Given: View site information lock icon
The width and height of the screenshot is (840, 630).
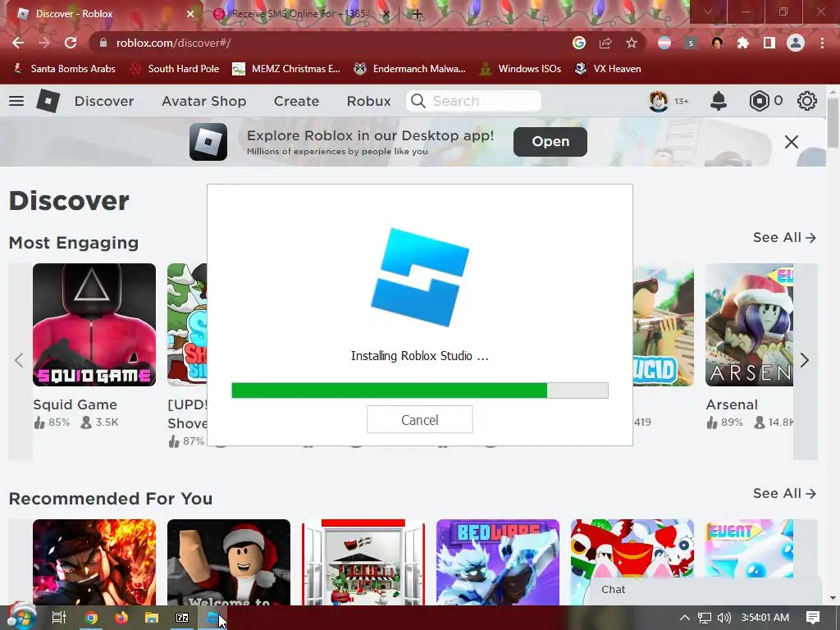Looking at the screenshot, I should click(103, 43).
